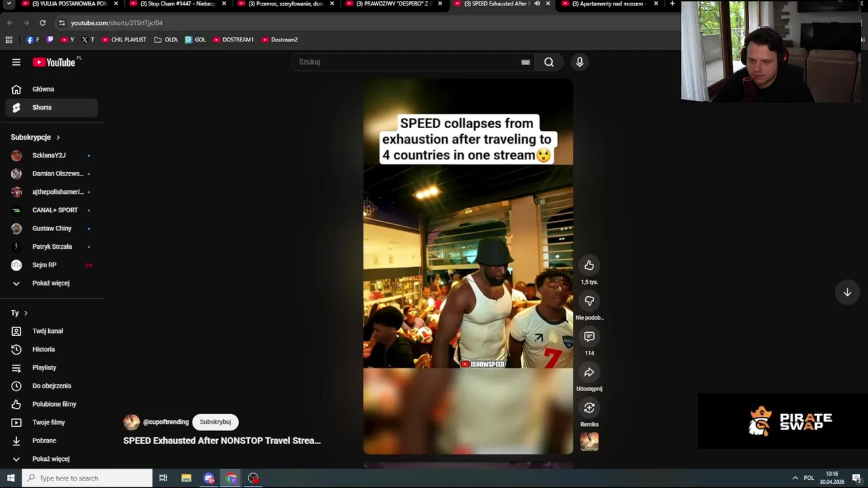Expand the Subskrypcje section
This screenshot has height=488, width=868.
35,137
